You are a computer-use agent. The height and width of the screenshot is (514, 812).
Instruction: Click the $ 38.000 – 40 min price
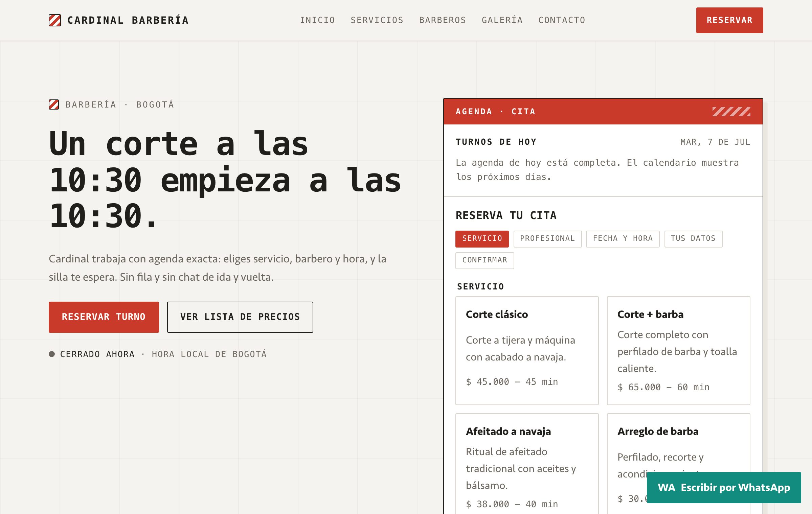512,504
